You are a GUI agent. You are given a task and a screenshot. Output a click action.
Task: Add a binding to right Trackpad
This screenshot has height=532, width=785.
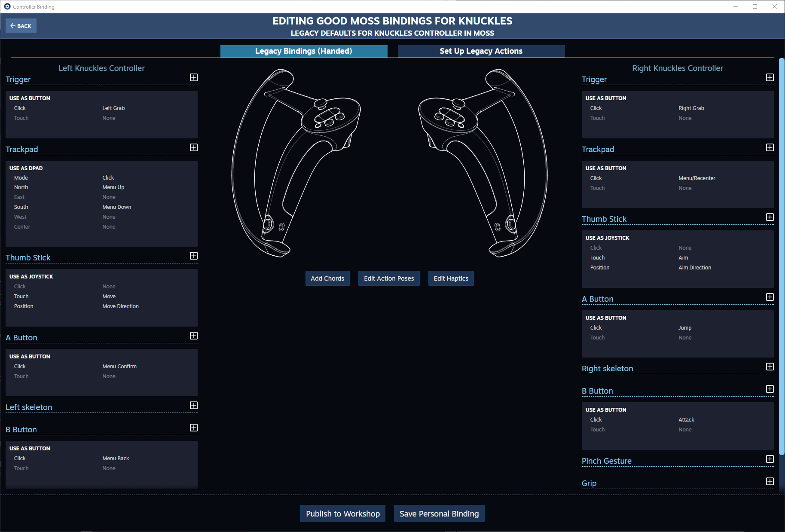coord(770,147)
